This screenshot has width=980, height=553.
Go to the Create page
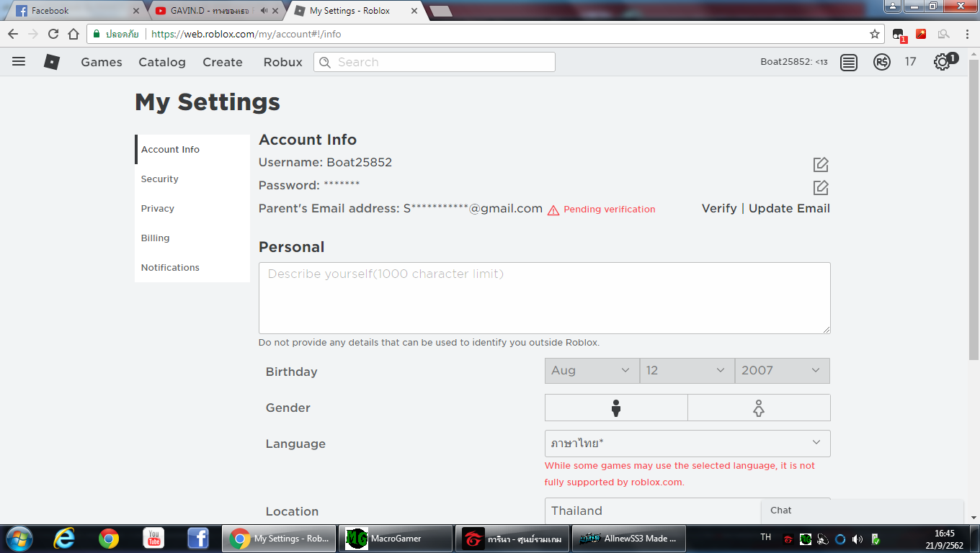(x=223, y=62)
